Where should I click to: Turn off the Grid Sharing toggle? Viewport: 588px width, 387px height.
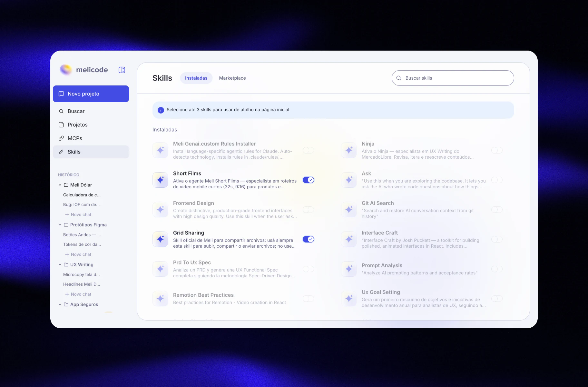(x=308, y=239)
